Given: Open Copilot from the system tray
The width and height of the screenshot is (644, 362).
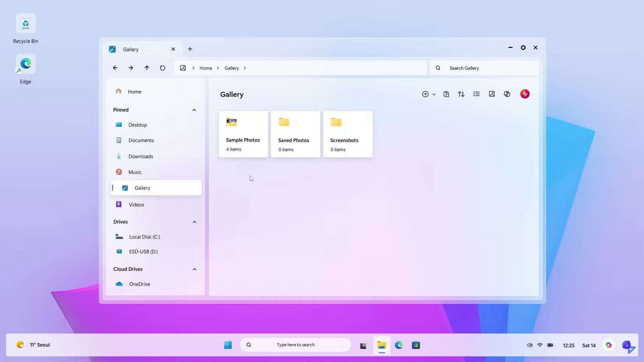Looking at the screenshot, I should tap(608, 345).
